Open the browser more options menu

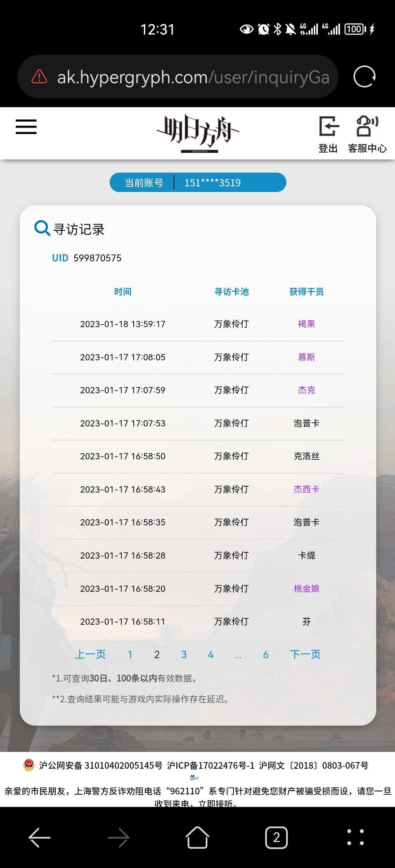(x=355, y=837)
